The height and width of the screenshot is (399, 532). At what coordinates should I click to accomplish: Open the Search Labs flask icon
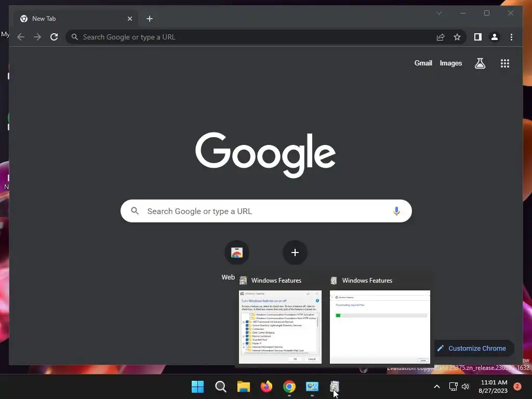(x=480, y=63)
